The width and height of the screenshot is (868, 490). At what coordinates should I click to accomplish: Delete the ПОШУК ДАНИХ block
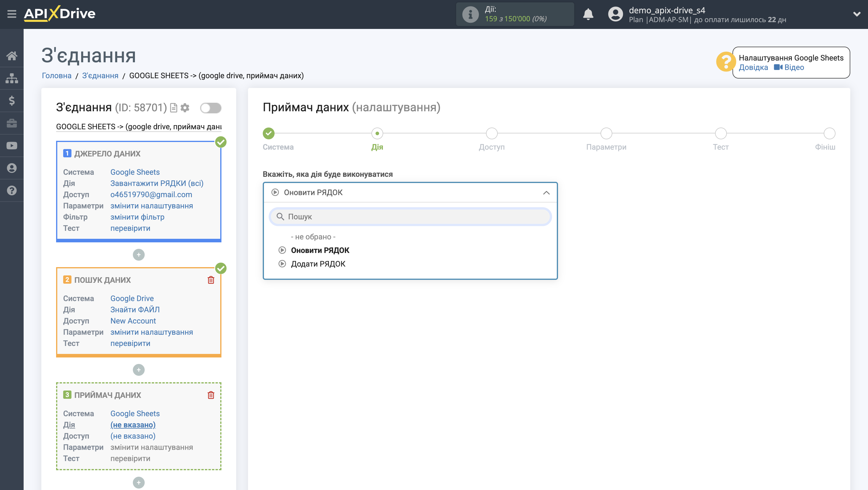pos(211,280)
